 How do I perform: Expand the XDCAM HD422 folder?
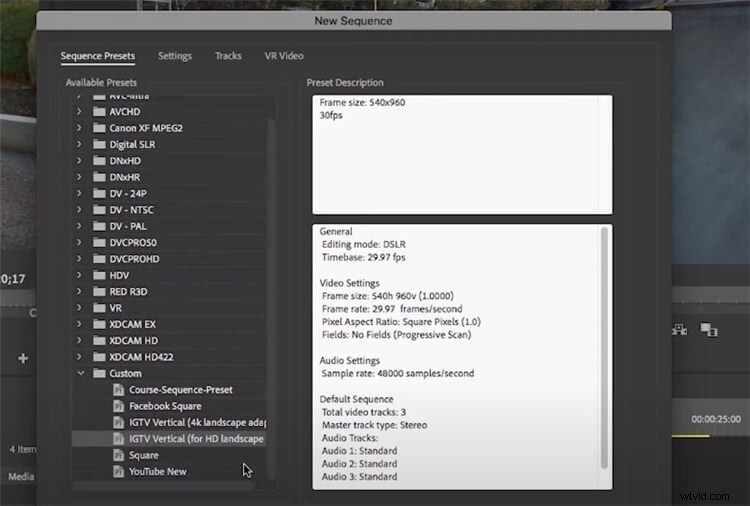click(x=79, y=357)
